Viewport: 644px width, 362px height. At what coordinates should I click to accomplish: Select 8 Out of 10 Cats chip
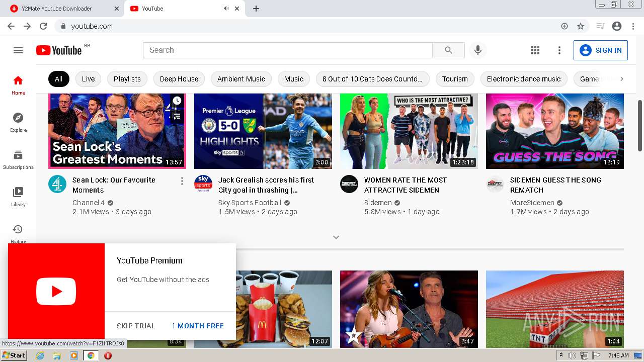pos(372,79)
